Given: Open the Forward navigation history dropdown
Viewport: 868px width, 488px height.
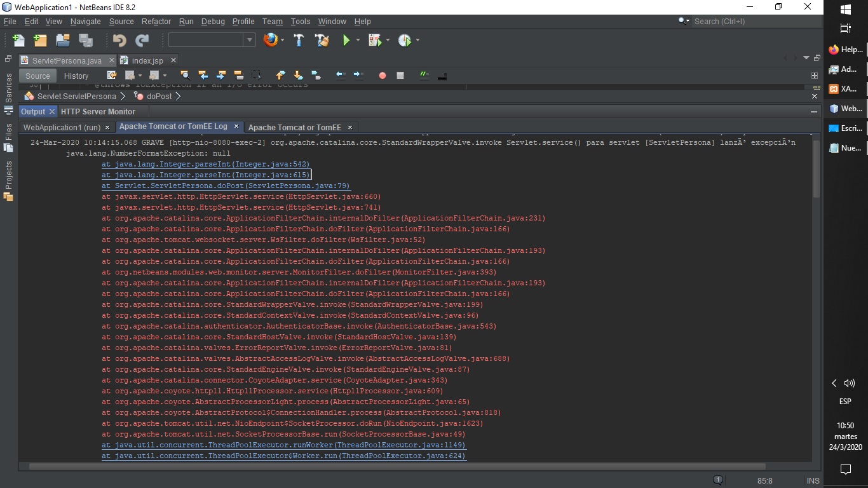Looking at the screenshot, I should 166,75.
